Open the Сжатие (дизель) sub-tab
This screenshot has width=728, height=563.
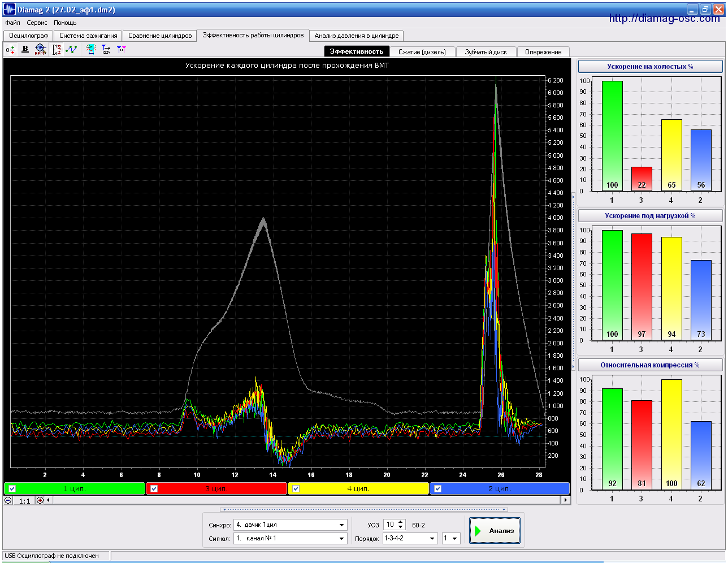click(x=422, y=52)
